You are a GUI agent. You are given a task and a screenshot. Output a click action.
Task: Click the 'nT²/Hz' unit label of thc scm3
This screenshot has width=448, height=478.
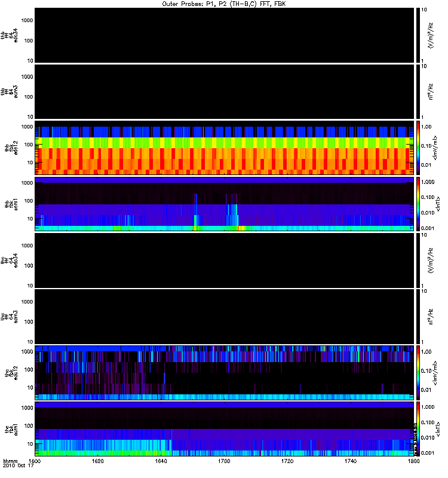(x=431, y=317)
